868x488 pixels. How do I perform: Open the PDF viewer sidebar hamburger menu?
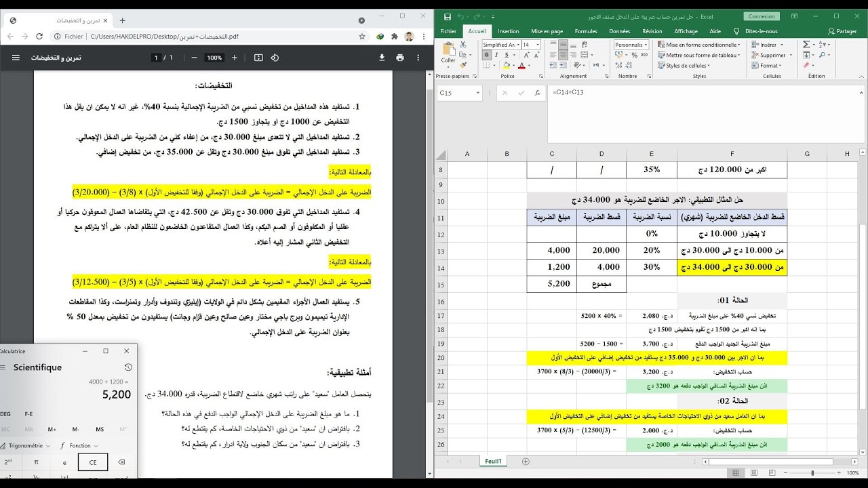point(16,58)
